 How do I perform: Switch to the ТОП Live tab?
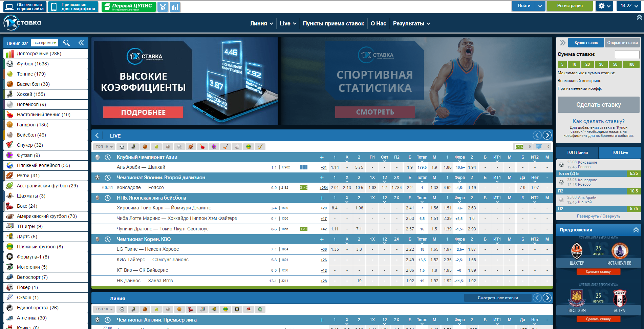620,152
